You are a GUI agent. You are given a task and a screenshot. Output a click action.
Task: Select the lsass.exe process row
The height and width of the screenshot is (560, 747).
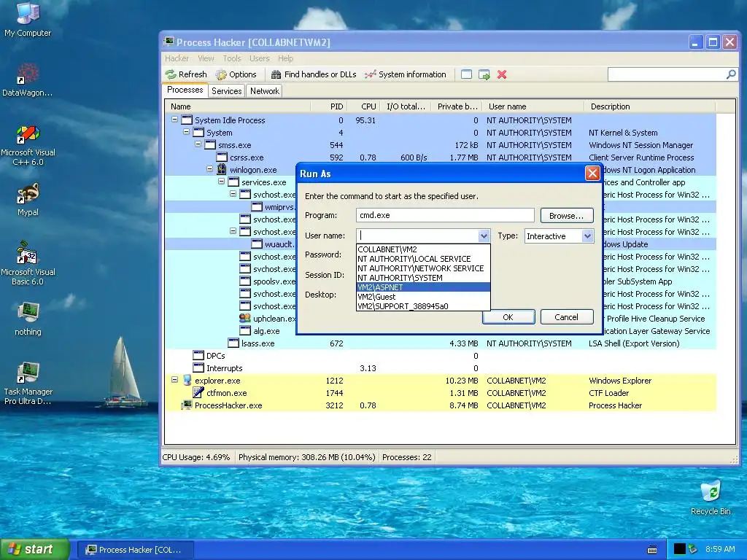click(x=440, y=343)
